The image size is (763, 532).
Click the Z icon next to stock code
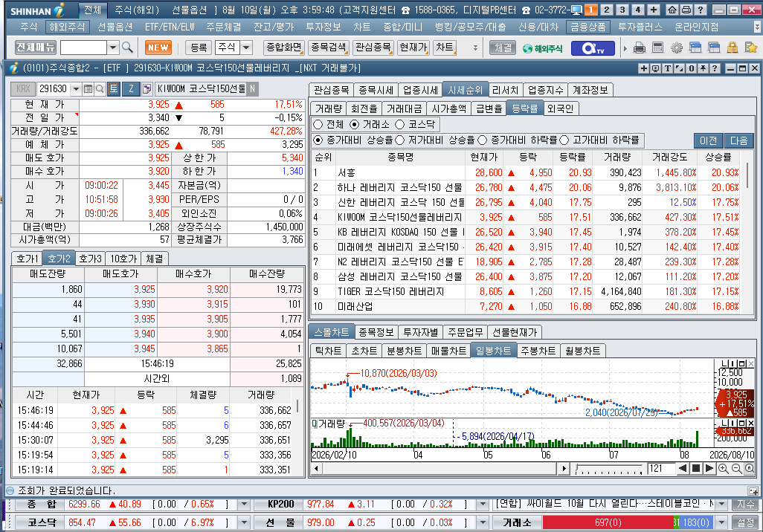[x=131, y=88]
